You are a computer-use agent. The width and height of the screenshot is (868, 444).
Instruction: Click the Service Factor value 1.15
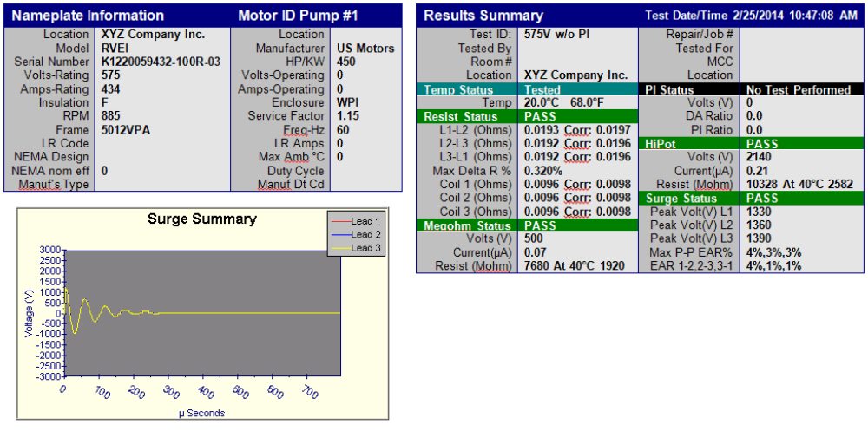[350, 116]
